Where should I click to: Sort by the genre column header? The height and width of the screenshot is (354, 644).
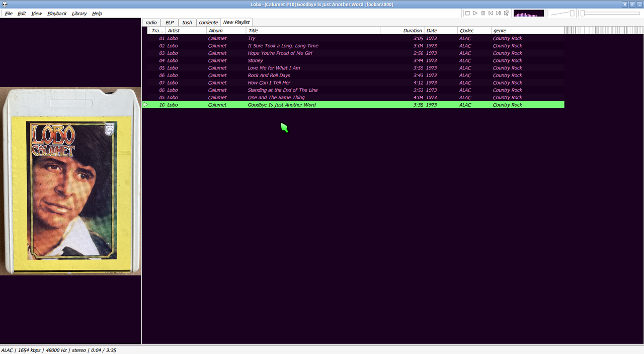(527, 31)
